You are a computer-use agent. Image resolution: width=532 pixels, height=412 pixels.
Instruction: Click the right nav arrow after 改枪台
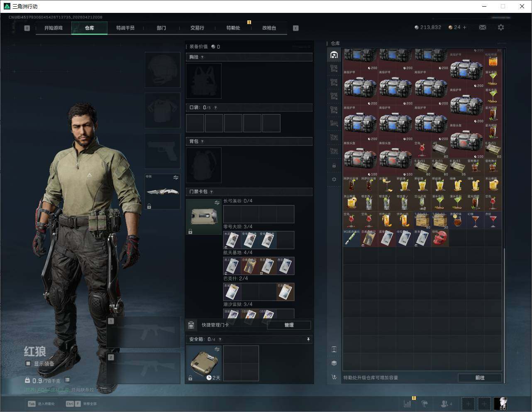point(296,28)
